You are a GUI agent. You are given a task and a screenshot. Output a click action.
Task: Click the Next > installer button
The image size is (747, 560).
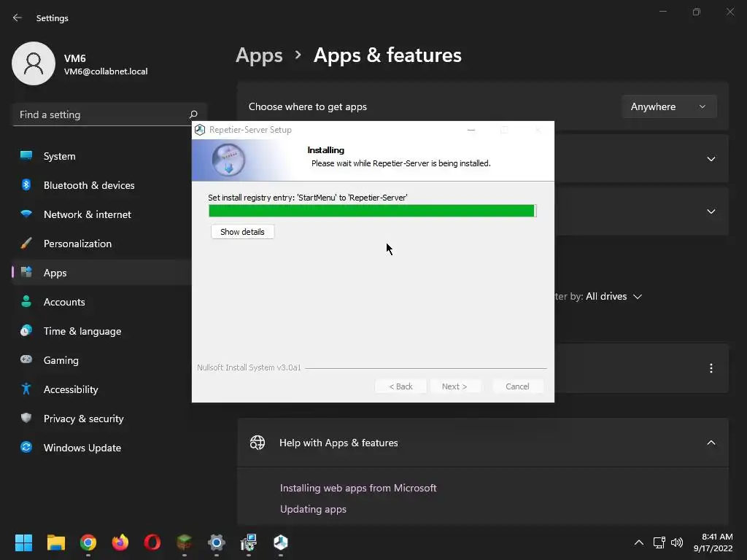pos(454,386)
